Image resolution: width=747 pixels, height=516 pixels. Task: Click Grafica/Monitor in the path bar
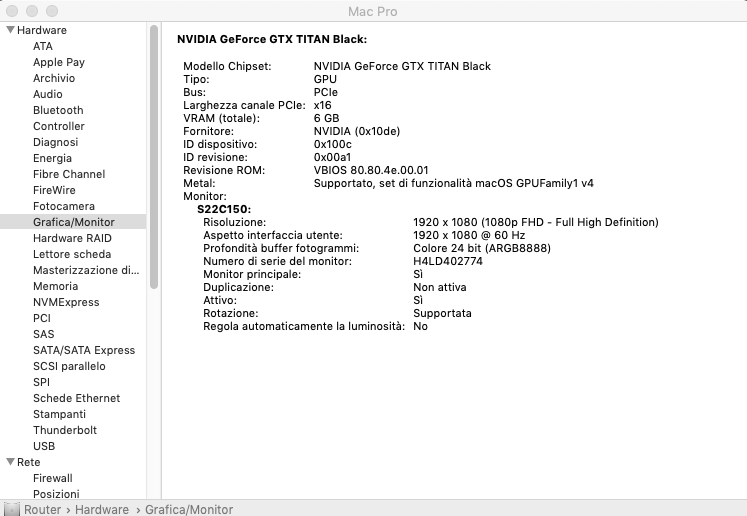tap(189, 509)
